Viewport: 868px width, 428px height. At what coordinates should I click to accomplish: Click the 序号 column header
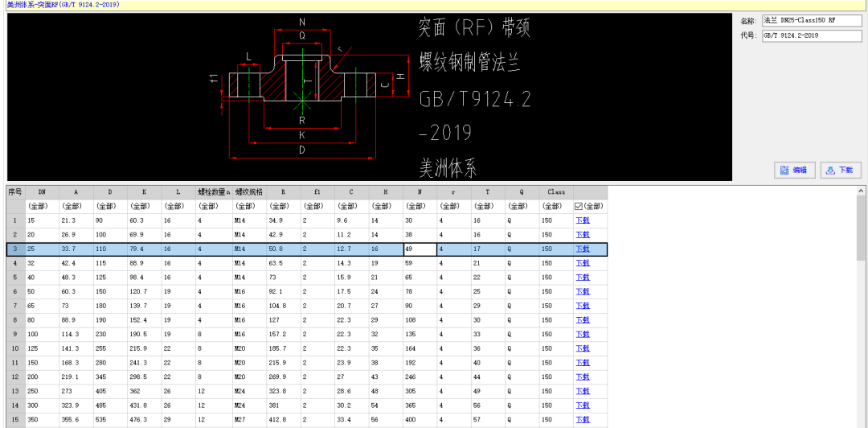pyautogui.click(x=15, y=192)
